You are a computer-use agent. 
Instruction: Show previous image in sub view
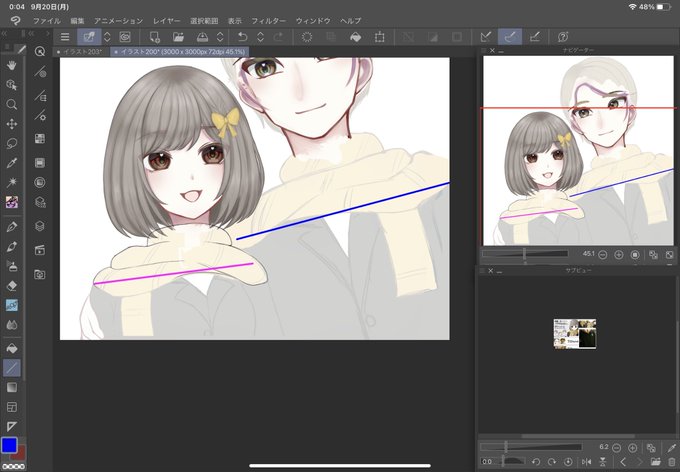(623, 462)
